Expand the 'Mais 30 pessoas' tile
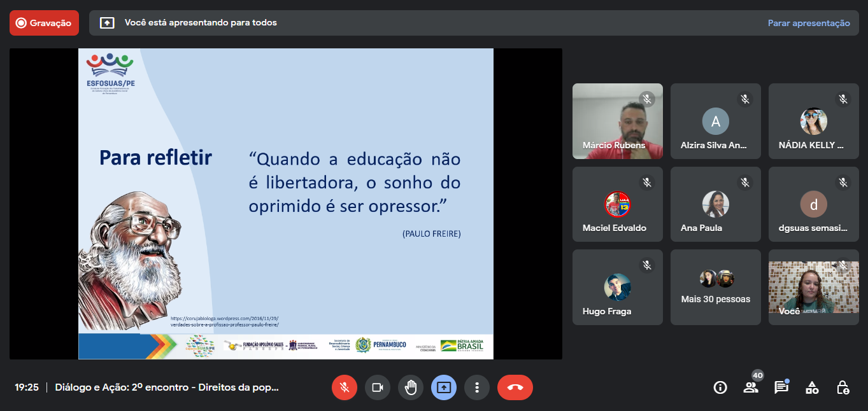This screenshot has width=868, height=411. click(x=715, y=288)
